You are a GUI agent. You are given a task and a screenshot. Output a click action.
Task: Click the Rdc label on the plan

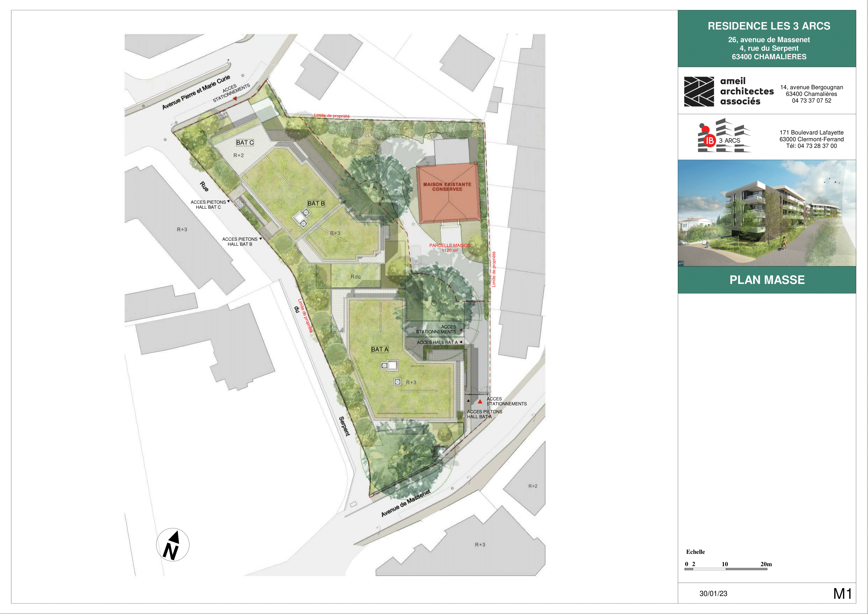[355, 277]
